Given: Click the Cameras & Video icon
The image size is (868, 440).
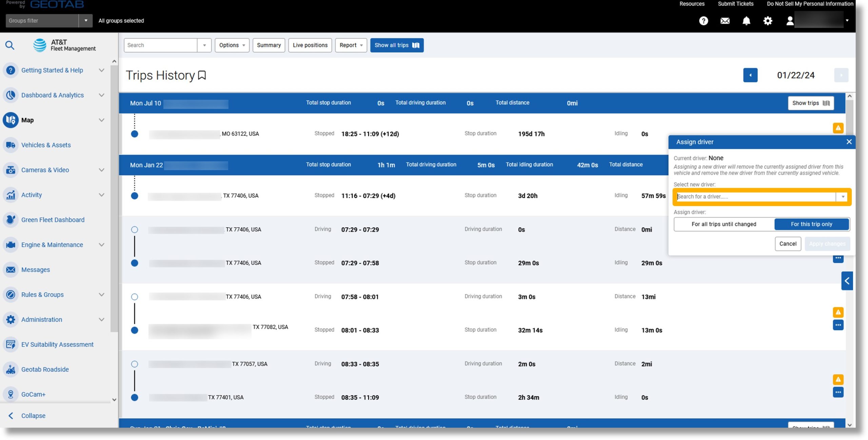Looking at the screenshot, I should (11, 170).
